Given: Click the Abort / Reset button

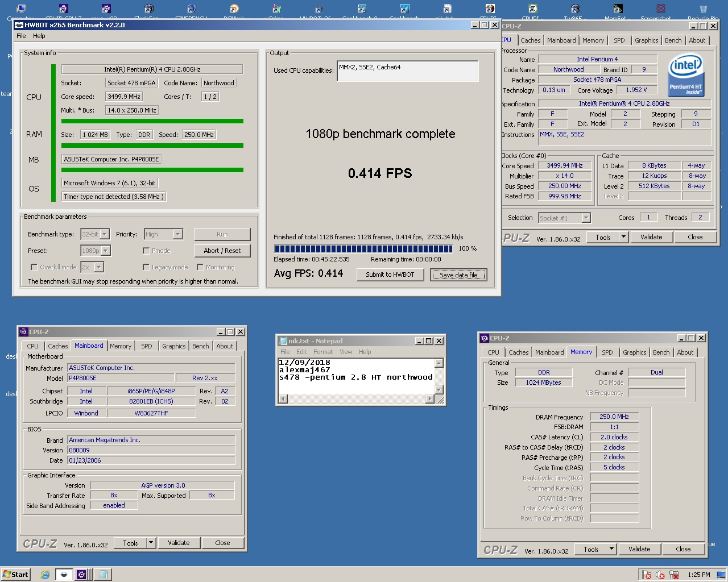Looking at the screenshot, I should pyautogui.click(x=222, y=251).
